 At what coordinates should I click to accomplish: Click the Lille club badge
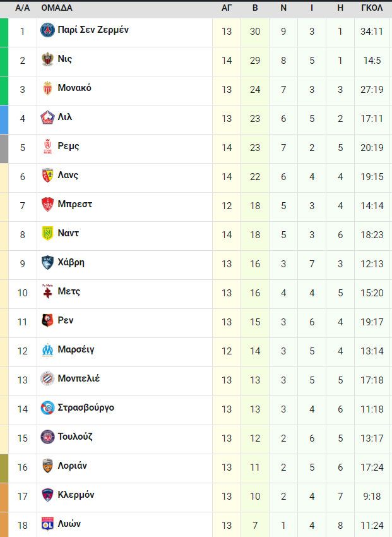click(x=47, y=118)
